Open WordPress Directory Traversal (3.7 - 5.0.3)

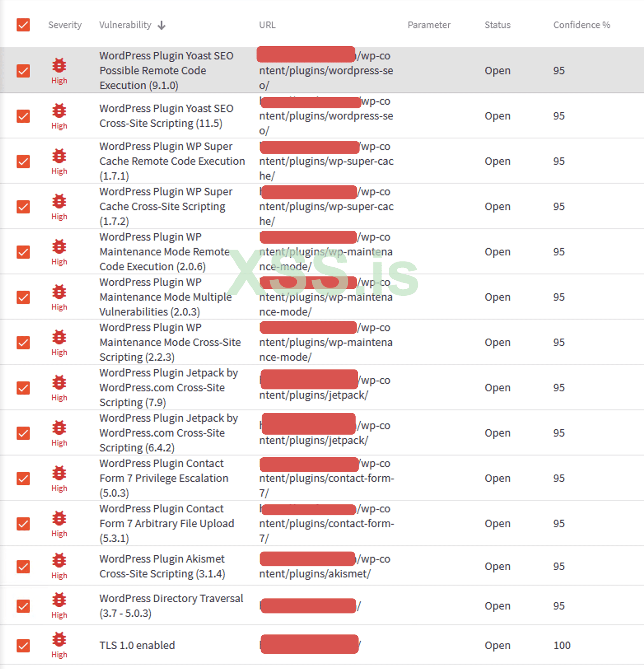click(x=171, y=606)
